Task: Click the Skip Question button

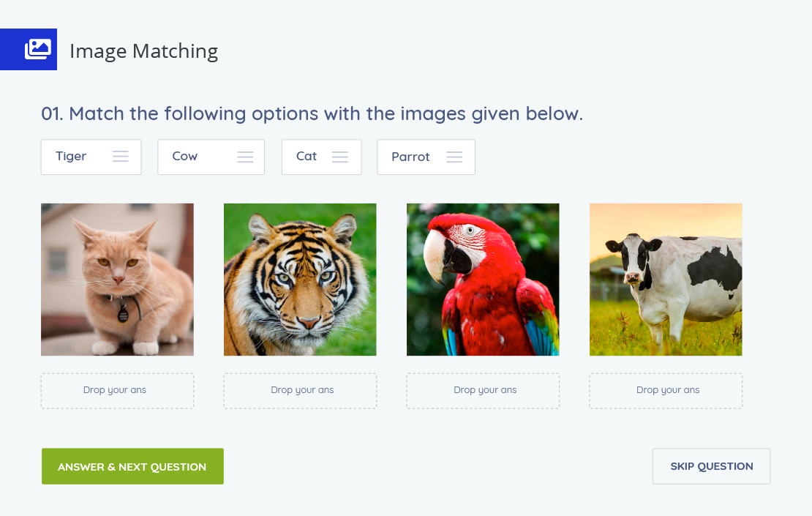Action: (x=712, y=466)
